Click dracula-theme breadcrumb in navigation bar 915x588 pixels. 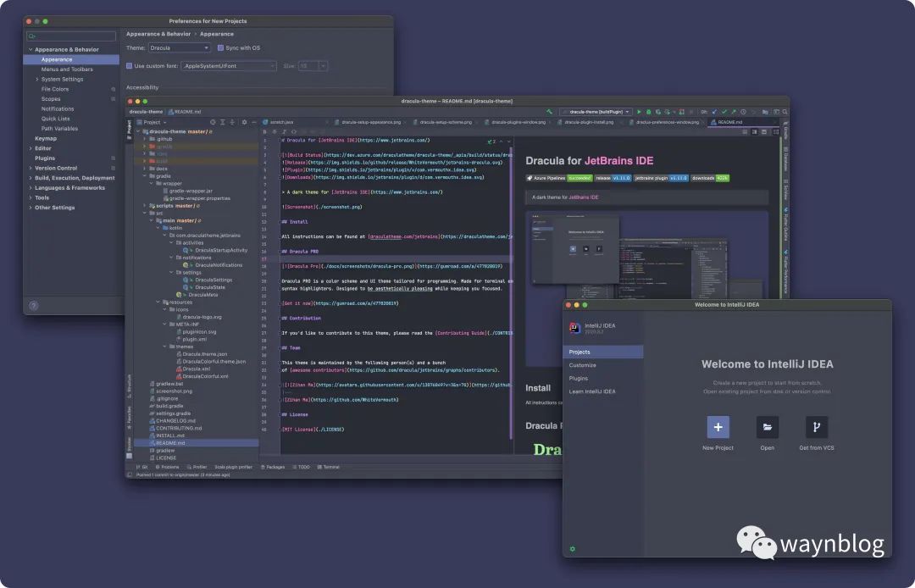(146, 112)
